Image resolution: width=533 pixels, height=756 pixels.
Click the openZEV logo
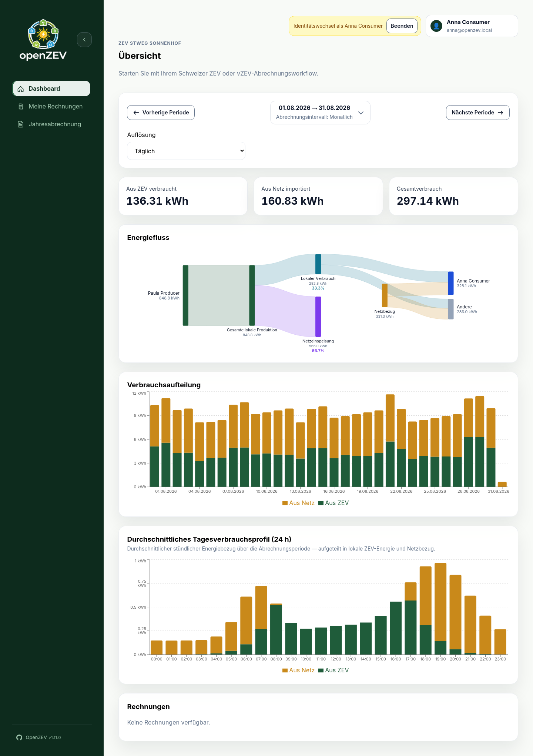click(43, 40)
